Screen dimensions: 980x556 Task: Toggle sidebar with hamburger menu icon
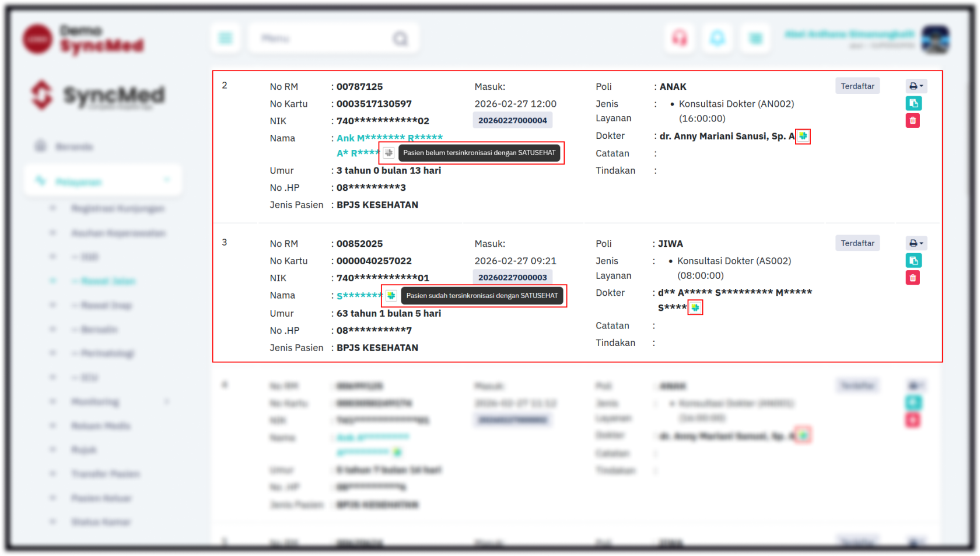coord(226,39)
